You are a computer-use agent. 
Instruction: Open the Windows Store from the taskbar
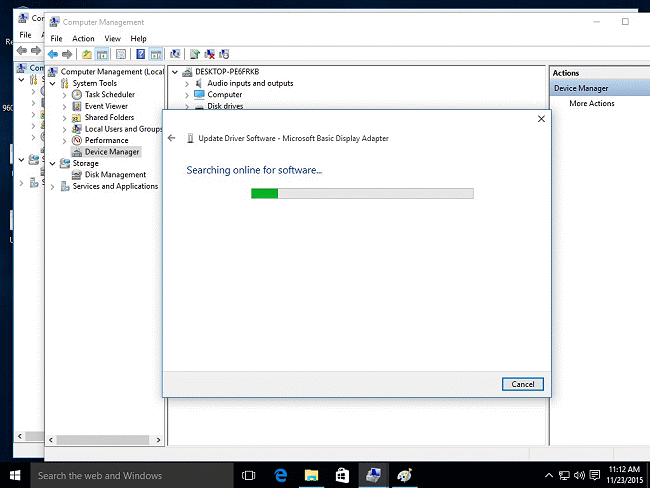pyautogui.click(x=341, y=475)
